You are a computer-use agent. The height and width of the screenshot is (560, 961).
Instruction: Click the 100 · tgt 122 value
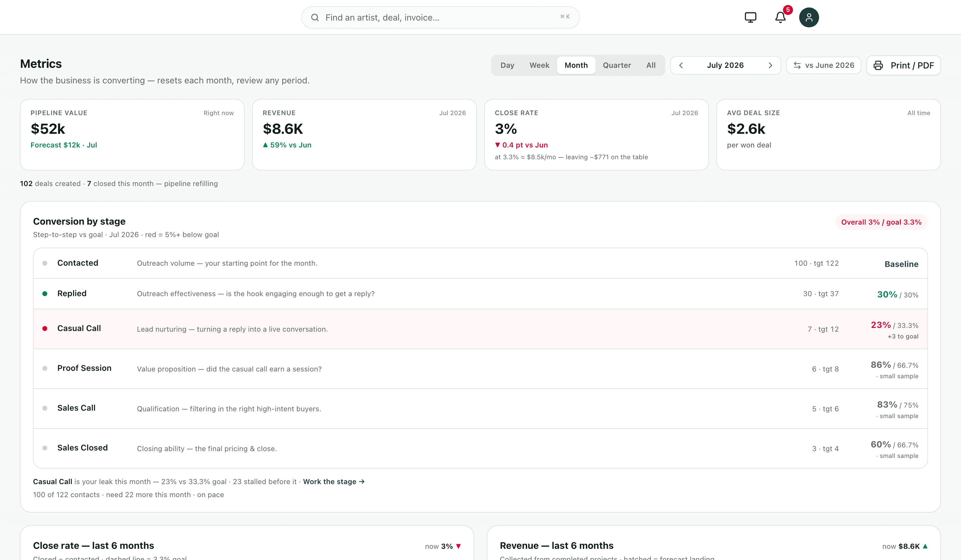click(817, 264)
